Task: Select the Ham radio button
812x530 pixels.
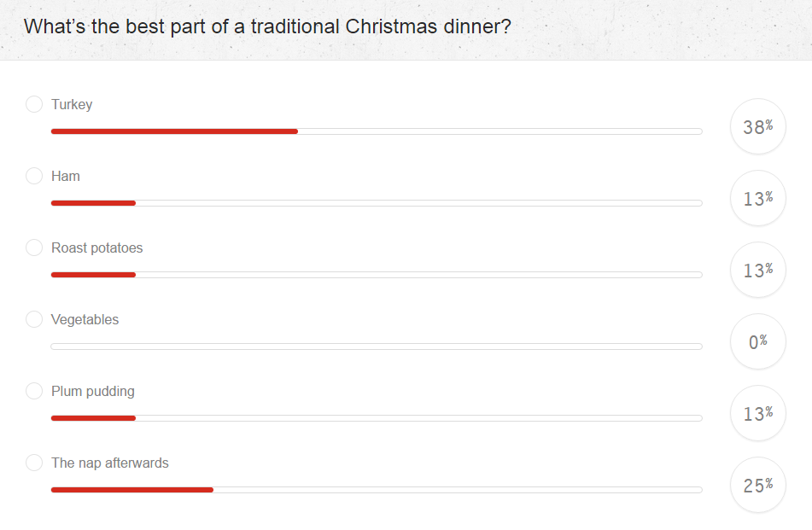Action: (x=34, y=176)
